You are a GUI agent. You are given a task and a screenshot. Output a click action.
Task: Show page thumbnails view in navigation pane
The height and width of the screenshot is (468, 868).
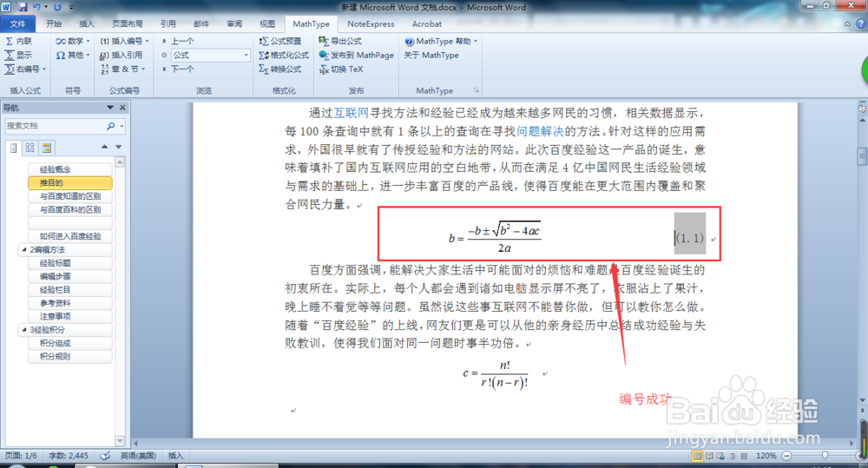pos(30,148)
